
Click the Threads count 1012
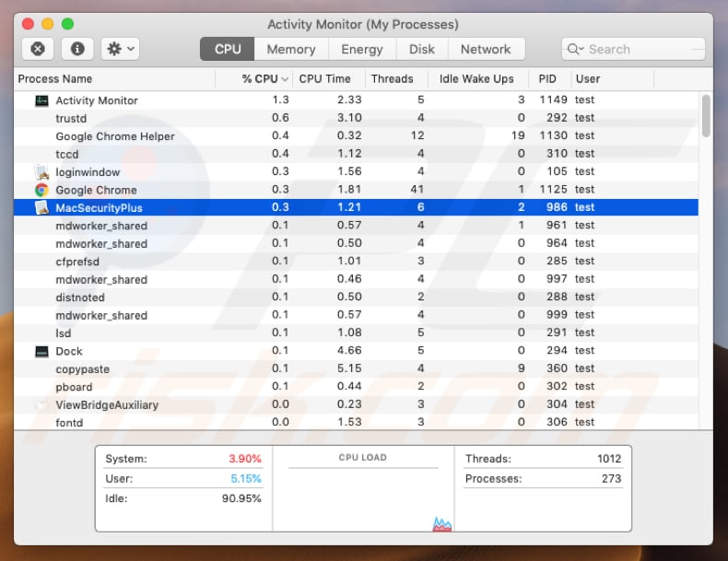(609, 459)
